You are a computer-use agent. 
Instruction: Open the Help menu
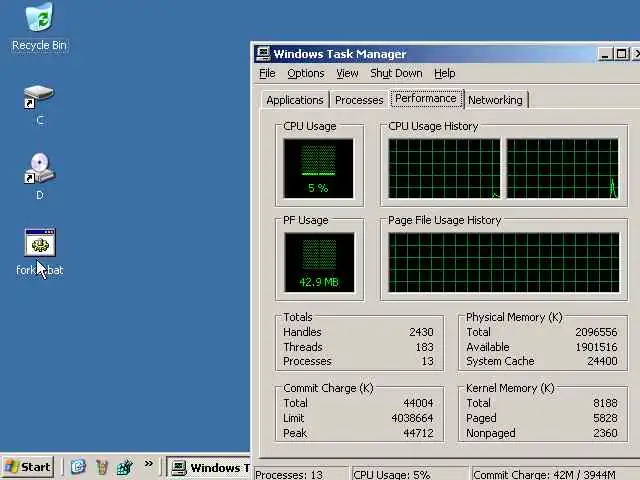click(x=444, y=73)
